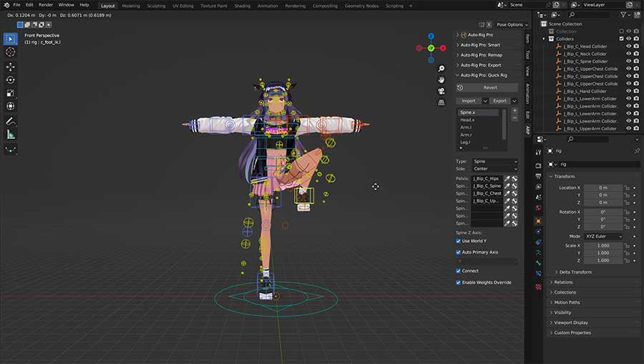644x364 pixels.
Task: Hide J_Bip_C_Neck Collider with eye icon
Action: [628, 54]
